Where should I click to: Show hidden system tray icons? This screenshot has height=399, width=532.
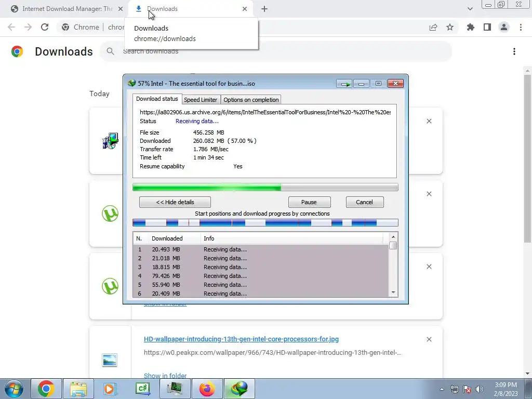tap(442, 389)
